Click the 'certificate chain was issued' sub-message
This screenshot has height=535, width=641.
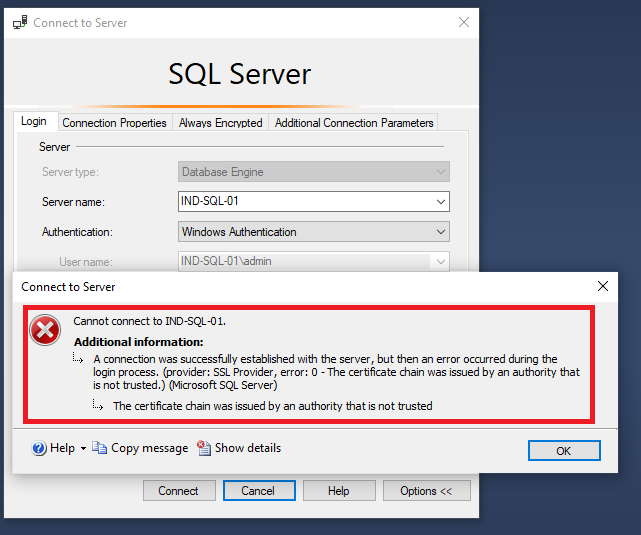[273, 406]
